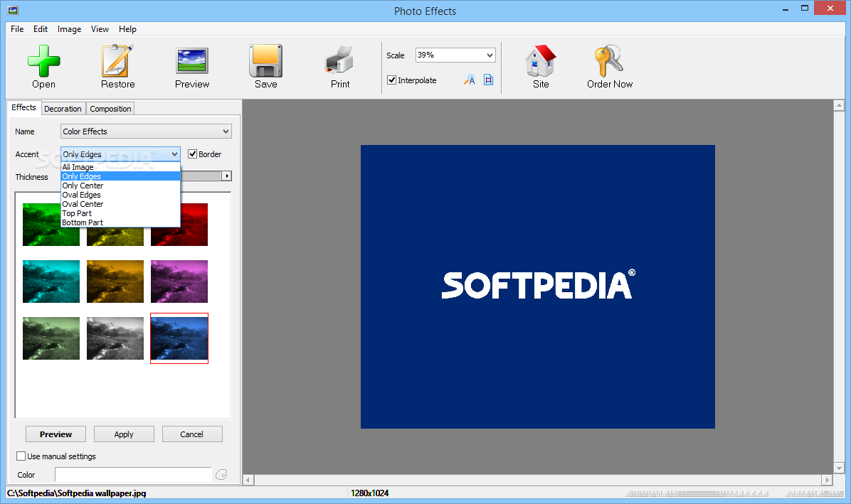This screenshot has width=851, height=504.
Task: Click the Cancel button
Action: coord(191,434)
